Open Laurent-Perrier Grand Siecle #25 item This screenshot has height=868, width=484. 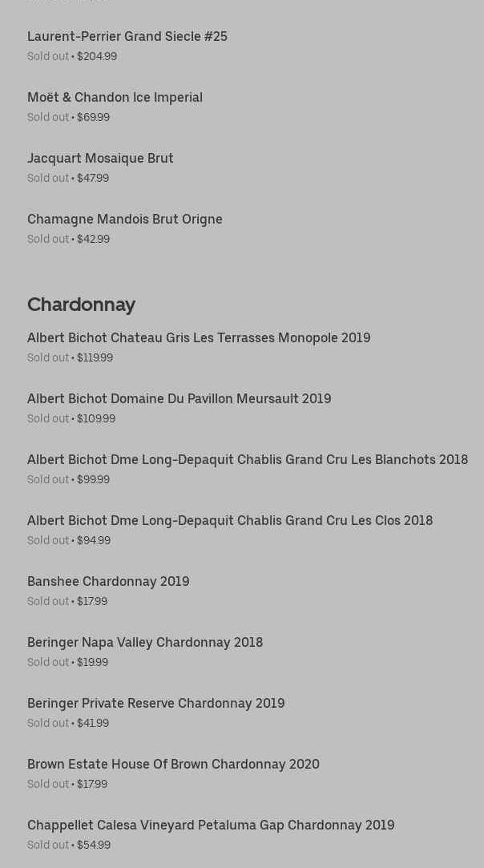pyautogui.click(x=127, y=36)
